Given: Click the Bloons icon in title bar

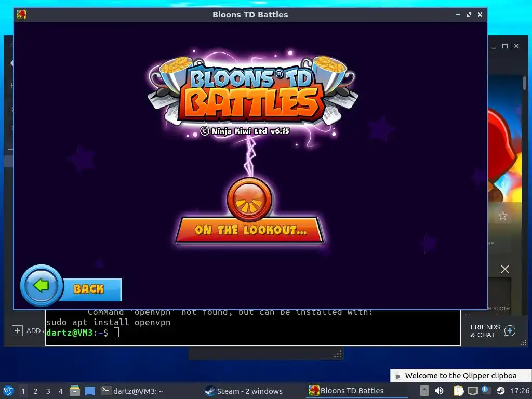Looking at the screenshot, I should (21, 15).
